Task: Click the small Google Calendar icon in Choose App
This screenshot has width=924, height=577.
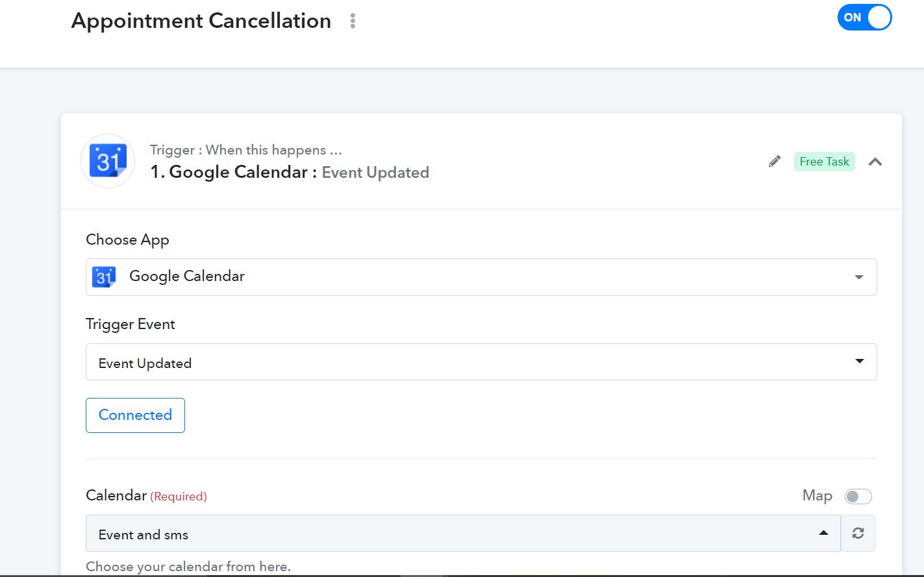Action: 104,276
